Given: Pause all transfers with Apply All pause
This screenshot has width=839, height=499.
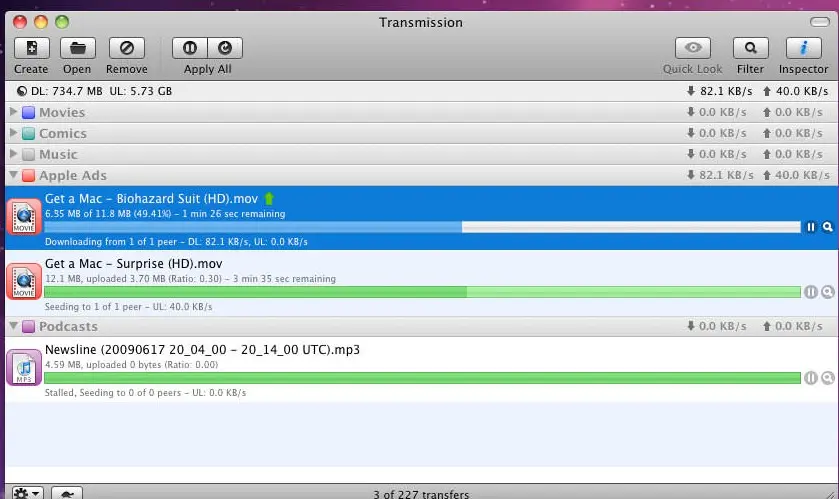Looking at the screenshot, I should click(190, 48).
